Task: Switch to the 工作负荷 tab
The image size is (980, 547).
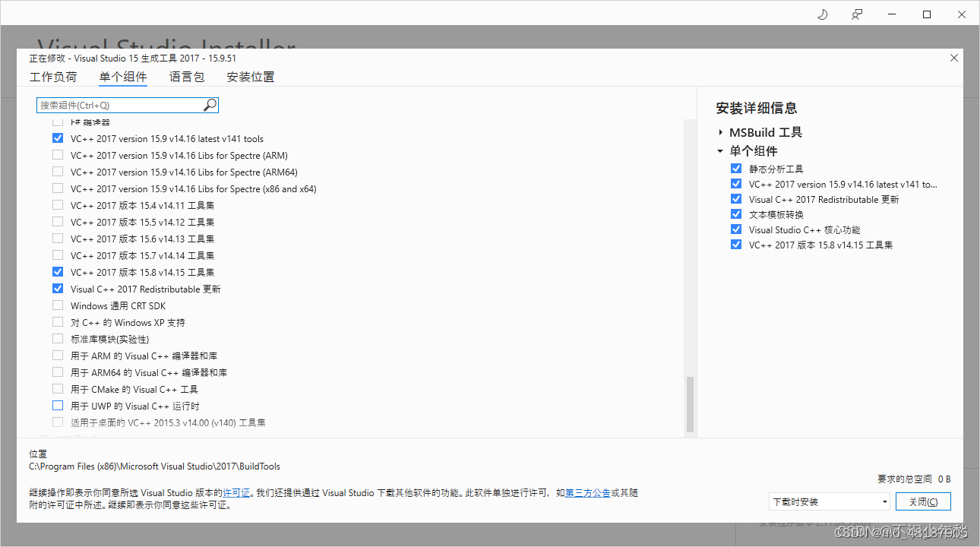Action: (x=53, y=77)
